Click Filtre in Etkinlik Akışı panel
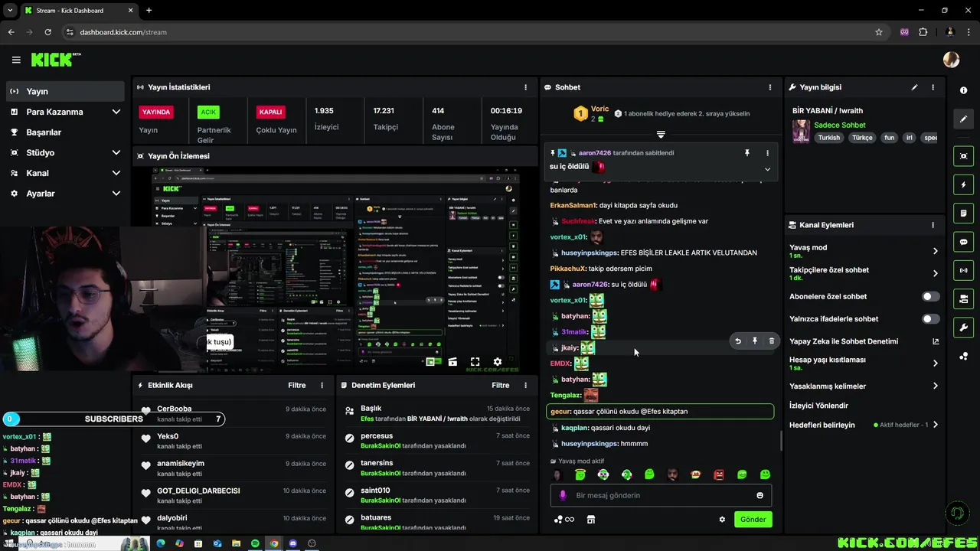The width and height of the screenshot is (980, 551). (296, 385)
